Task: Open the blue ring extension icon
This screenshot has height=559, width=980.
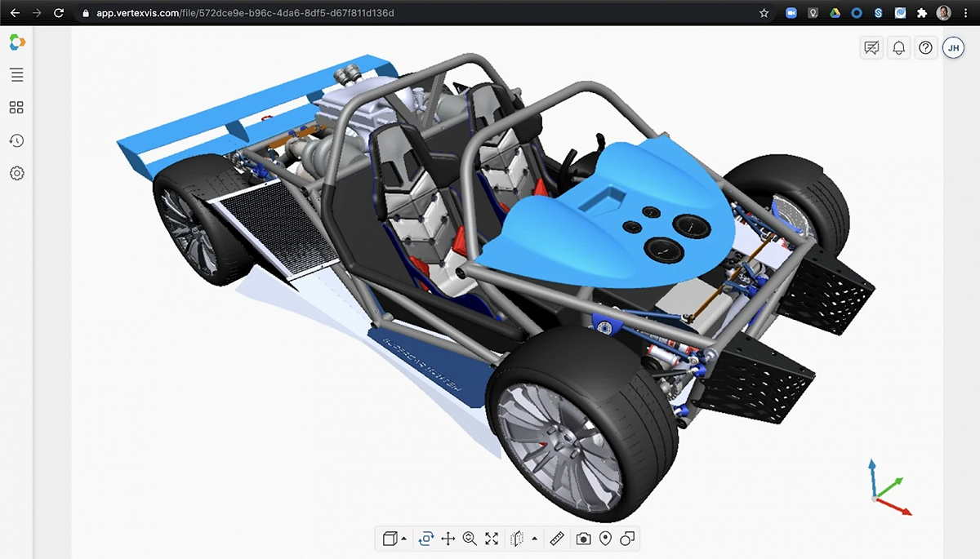Action: point(857,13)
